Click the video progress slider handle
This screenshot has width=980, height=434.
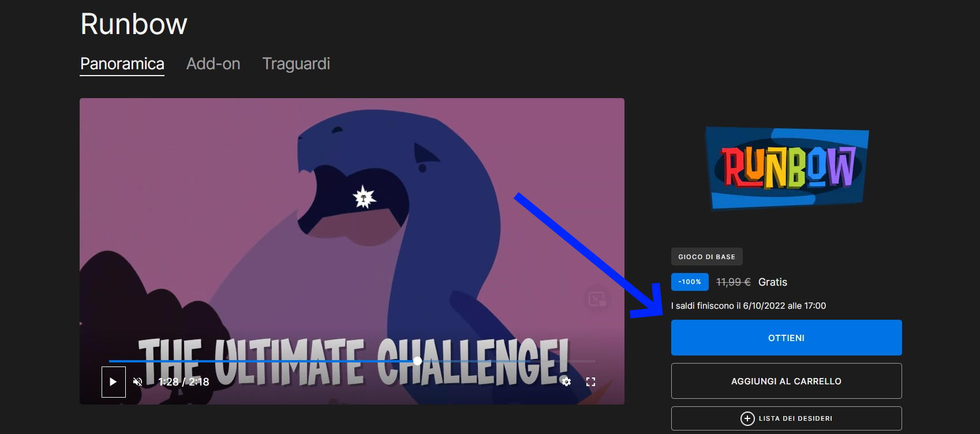tap(417, 361)
